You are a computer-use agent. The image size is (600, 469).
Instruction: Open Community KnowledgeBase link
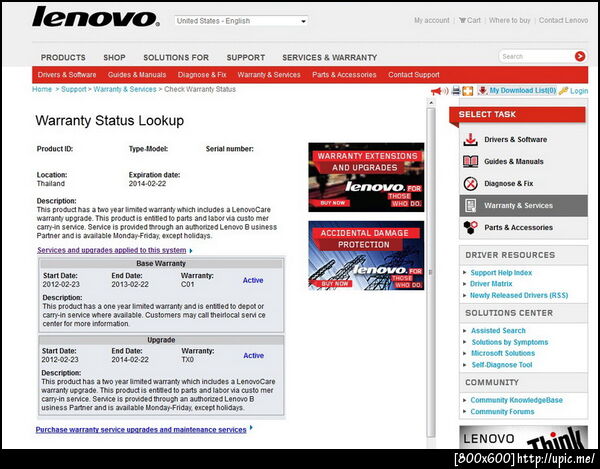pyautogui.click(x=516, y=400)
